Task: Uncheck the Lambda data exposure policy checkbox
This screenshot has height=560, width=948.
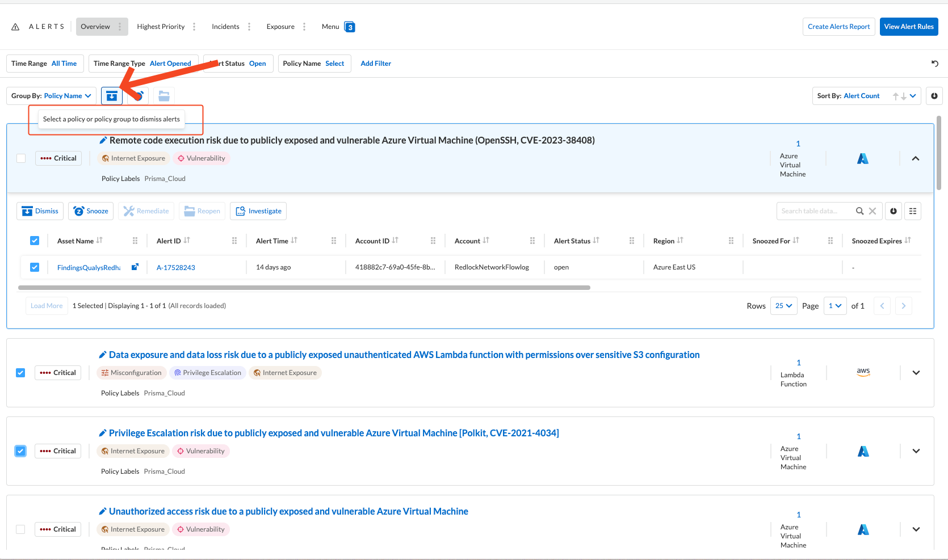Action: click(20, 373)
